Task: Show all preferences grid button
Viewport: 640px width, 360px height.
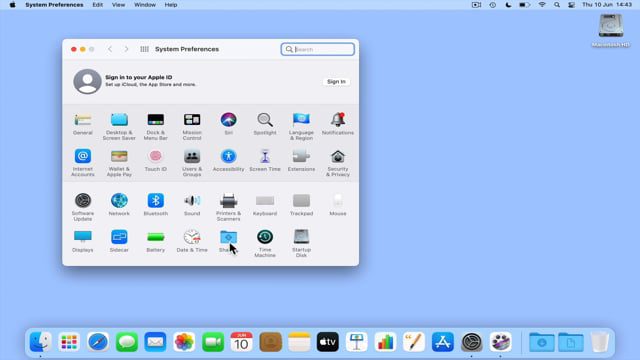Action: (x=144, y=49)
